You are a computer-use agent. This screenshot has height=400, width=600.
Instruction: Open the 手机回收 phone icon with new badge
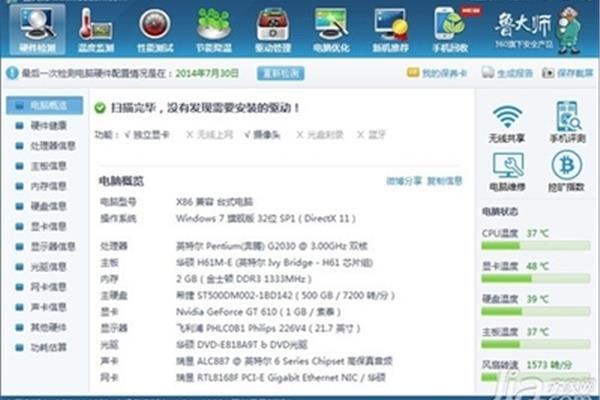coord(452,29)
